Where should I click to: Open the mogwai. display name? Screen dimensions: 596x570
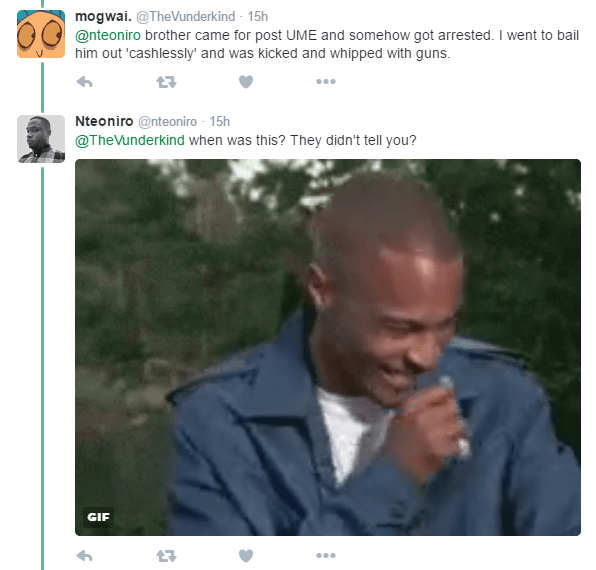click(103, 16)
